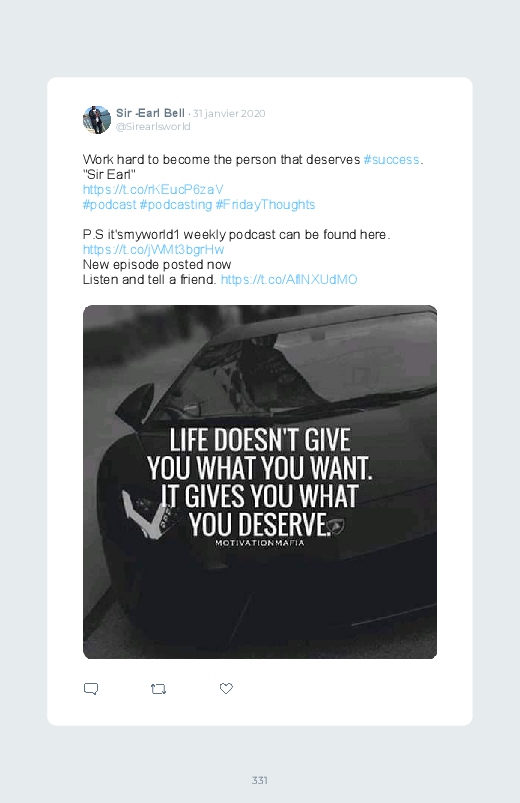Viewport: 520px width, 803px height.
Task: Click the Sir -Earl Bell display name
Action: click(x=151, y=113)
